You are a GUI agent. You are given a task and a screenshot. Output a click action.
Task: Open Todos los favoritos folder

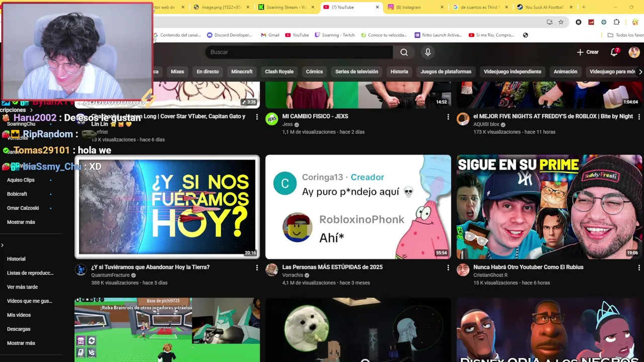[625, 35]
